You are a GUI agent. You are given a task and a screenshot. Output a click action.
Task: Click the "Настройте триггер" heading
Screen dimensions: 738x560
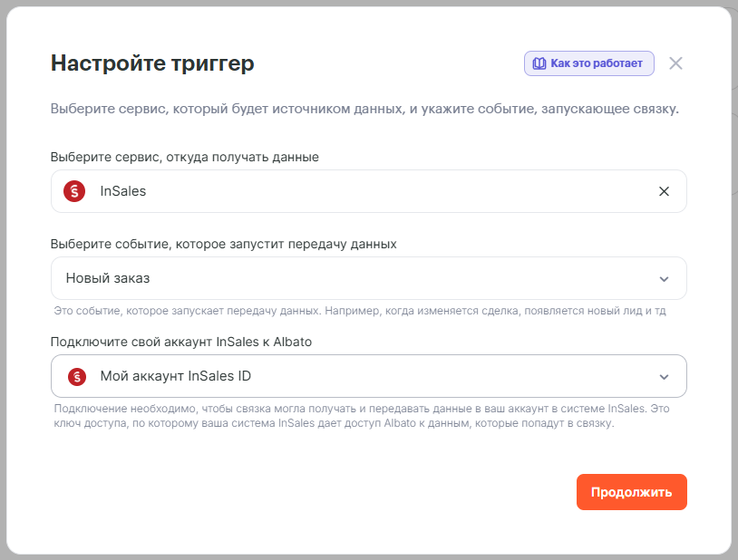point(152,63)
